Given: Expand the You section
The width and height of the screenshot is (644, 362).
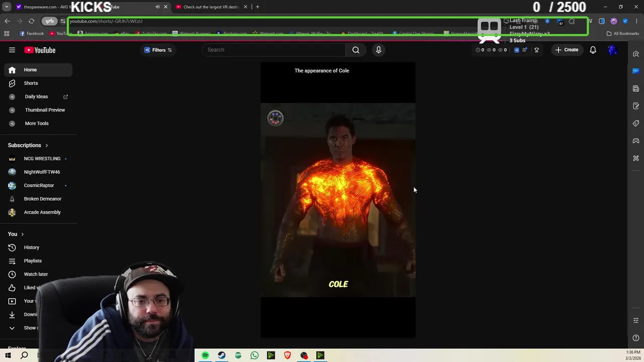Looking at the screenshot, I should (16, 234).
